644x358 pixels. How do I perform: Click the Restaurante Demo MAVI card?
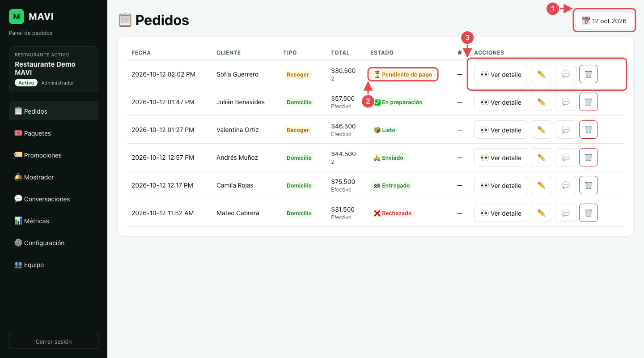pyautogui.click(x=54, y=69)
